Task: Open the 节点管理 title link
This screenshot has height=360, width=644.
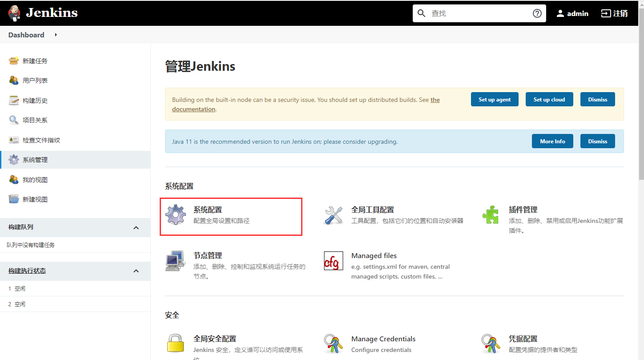Action: point(208,255)
